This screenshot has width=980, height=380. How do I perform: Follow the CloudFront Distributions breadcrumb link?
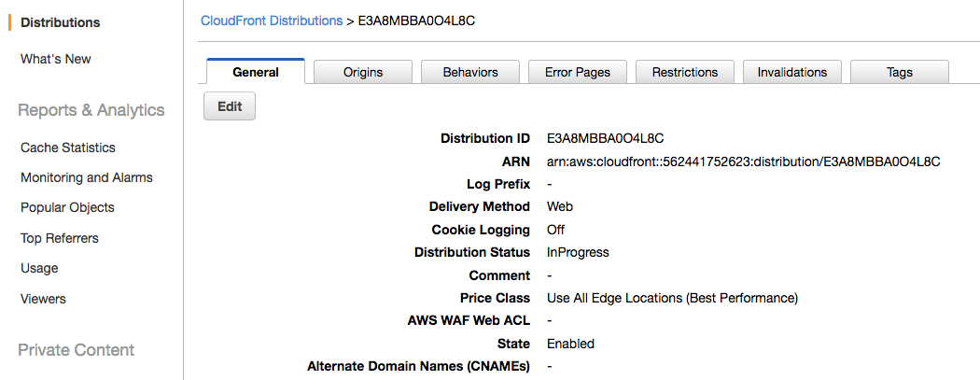pos(272,21)
